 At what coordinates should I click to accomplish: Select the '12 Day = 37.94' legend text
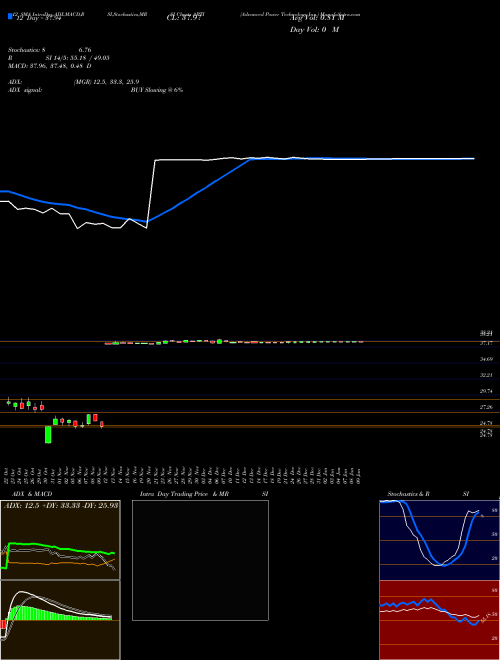tap(39, 18)
